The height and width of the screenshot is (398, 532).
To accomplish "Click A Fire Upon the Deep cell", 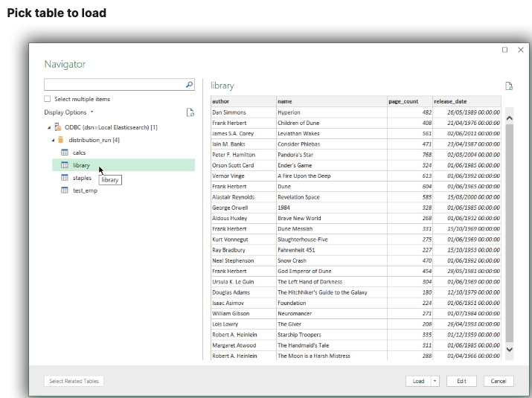I will pos(332,176).
